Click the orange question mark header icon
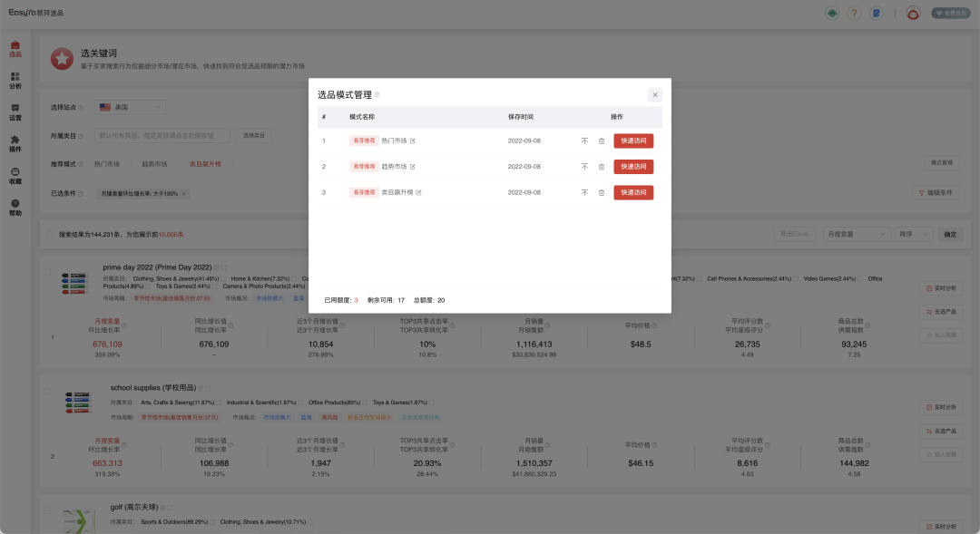This screenshot has width=980, height=534. [x=855, y=13]
